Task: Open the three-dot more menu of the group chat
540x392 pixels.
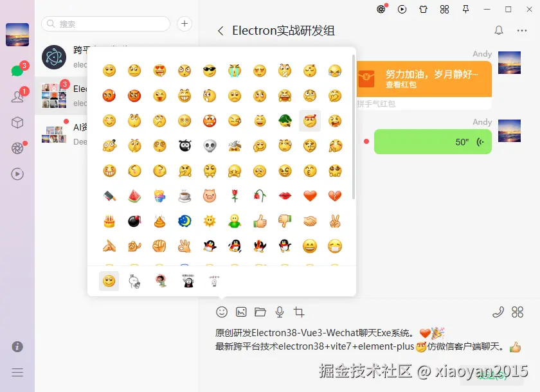Action: coord(522,30)
